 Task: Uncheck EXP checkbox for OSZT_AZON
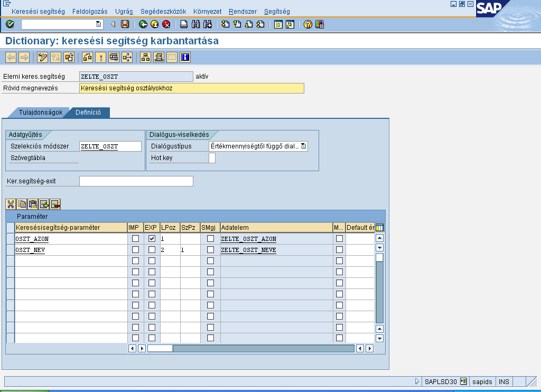pos(152,238)
